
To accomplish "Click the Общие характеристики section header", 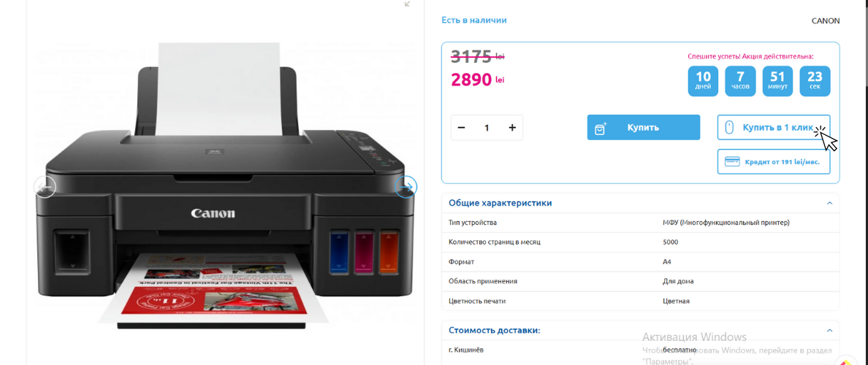I will [641, 203].
